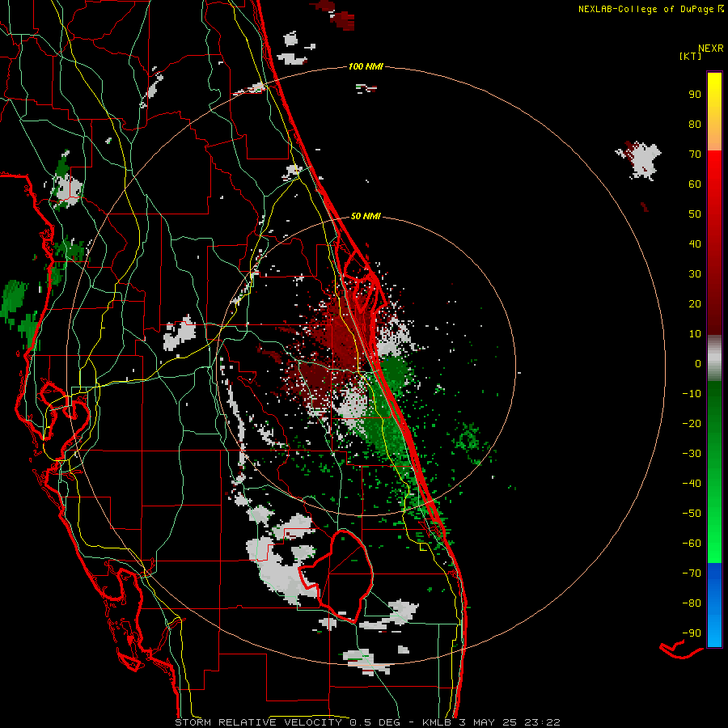The image size is (728, 728).
Task: Click the -30 value on the scale
Action: pos(692,454)
